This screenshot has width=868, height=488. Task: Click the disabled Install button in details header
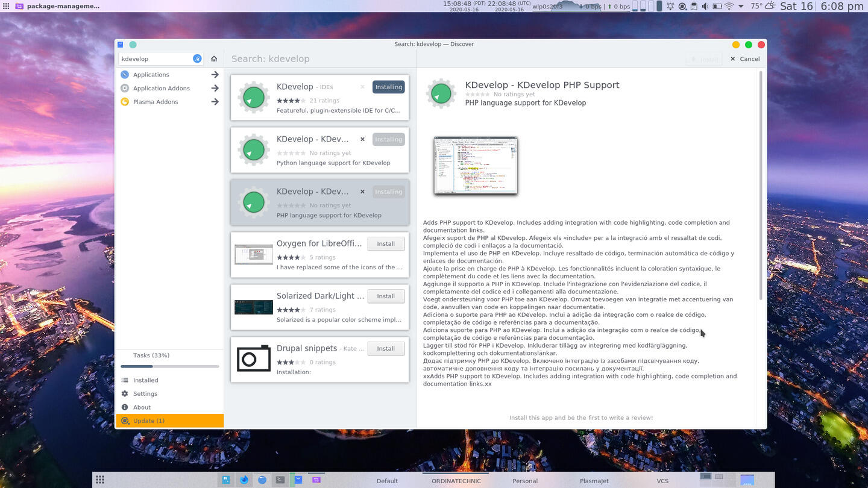(x=703, y=59)
